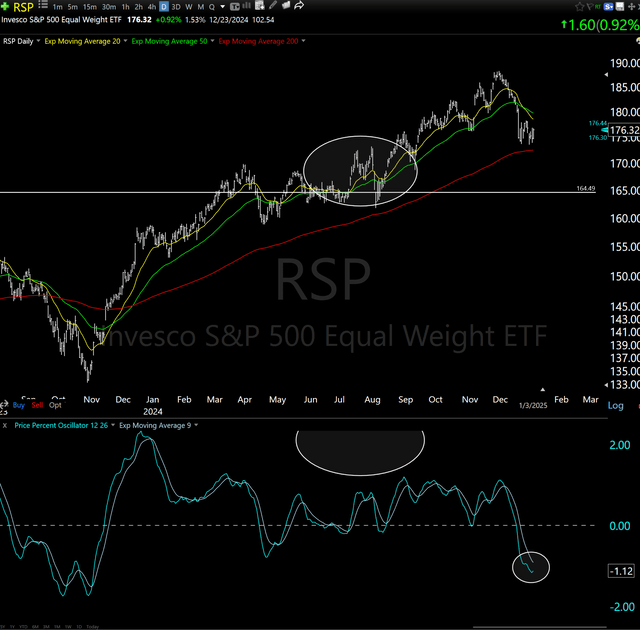
Task: Switch to the 1m timeframe
Action: (x=58, y=7)
